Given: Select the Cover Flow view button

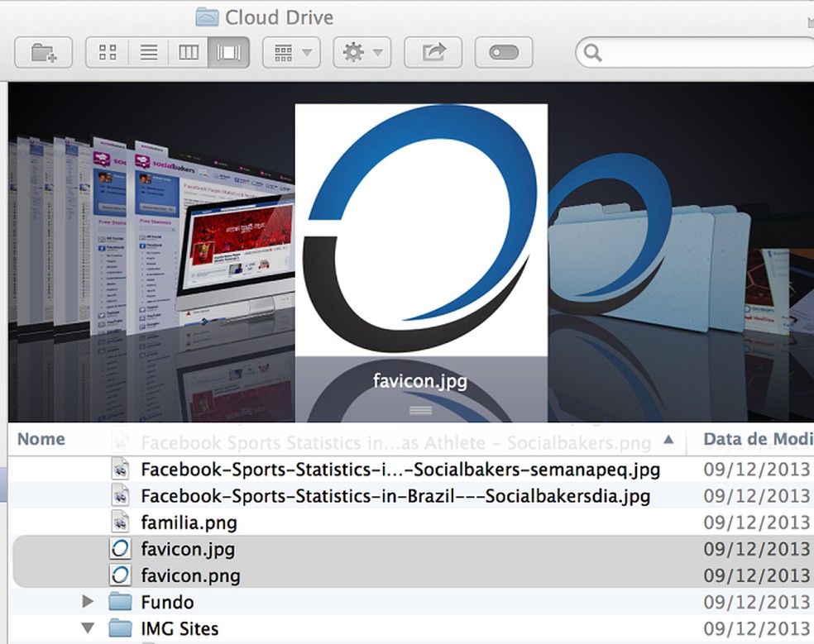Looking at the screenshot, I should pyautogui.click(x=228, y=53).
